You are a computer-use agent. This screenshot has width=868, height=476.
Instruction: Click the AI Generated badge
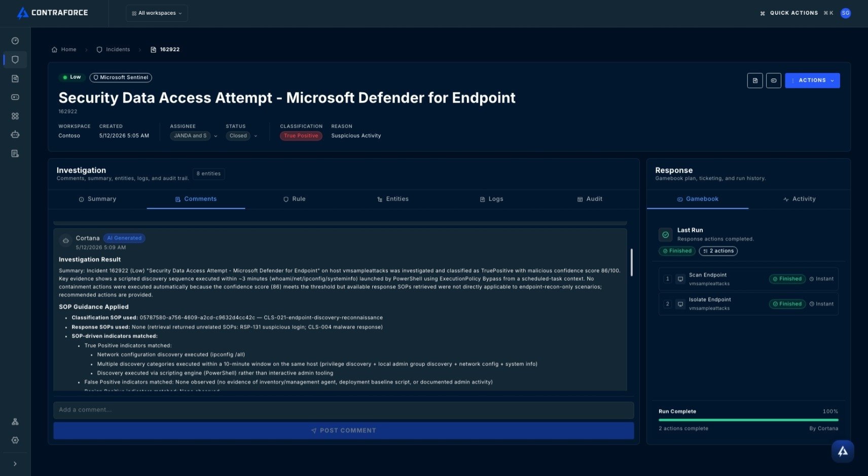click(x=124, y=238)
